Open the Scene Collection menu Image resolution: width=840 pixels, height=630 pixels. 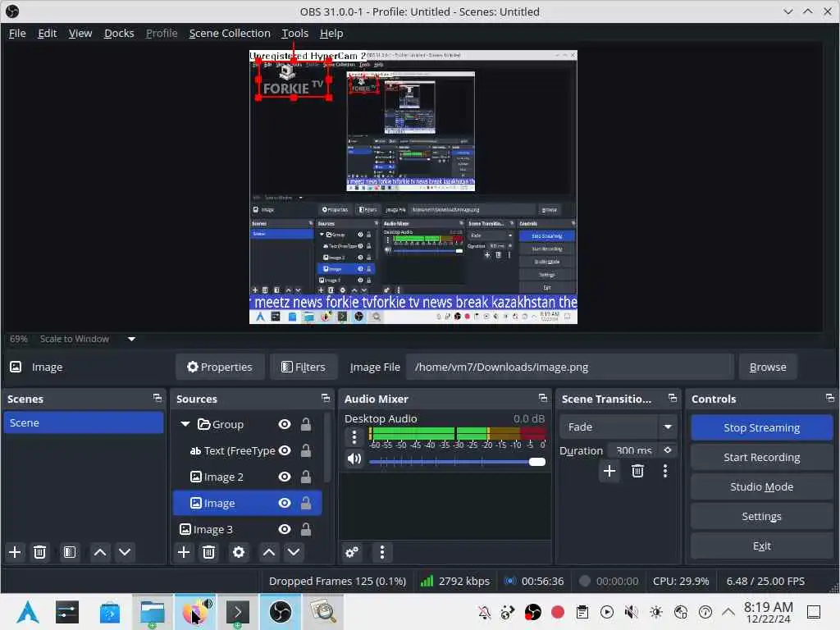tap(230, 33)
